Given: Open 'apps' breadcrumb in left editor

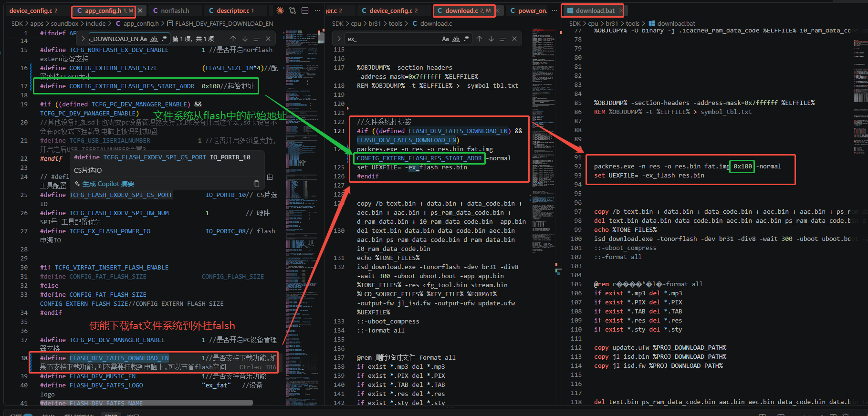Looking at the screenshot, I should pos(37,23).
